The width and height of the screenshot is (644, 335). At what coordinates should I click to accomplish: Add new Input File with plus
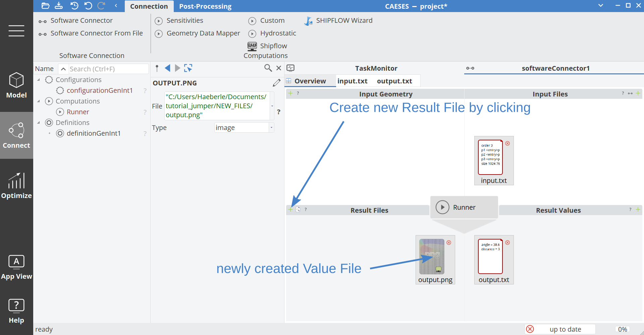[x=638, y=93]
